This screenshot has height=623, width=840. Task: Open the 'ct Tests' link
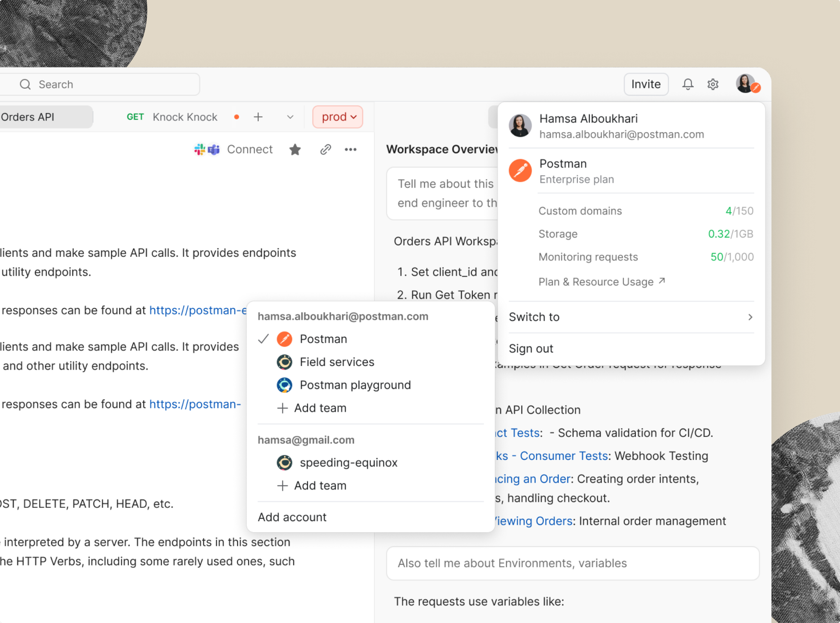pyautogui.click(x=517, y=433)
